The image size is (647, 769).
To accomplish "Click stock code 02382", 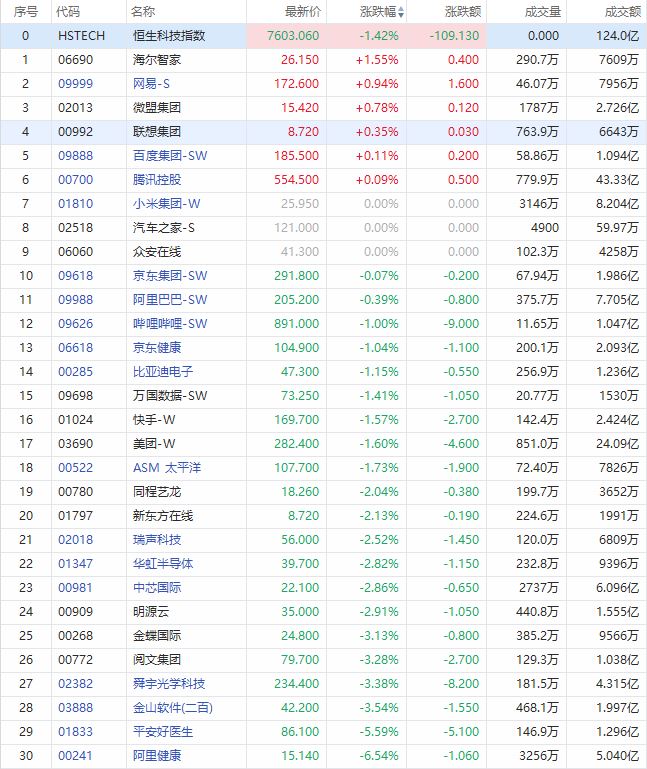I will [x=76, y=685].
